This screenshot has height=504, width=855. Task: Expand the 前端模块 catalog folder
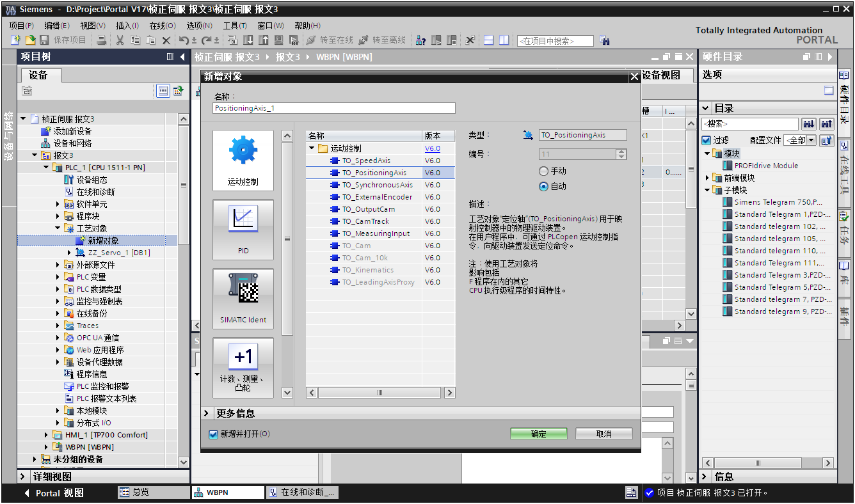707,178
